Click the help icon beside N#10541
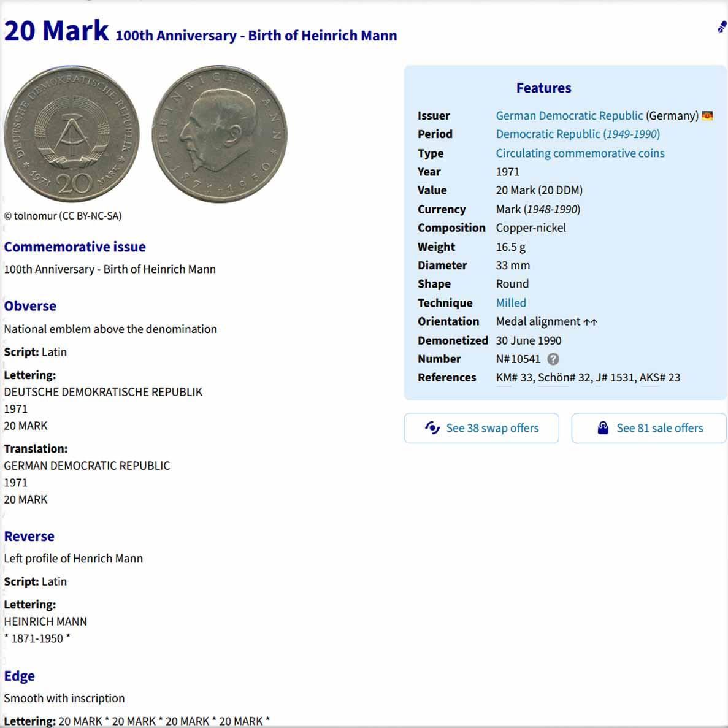Image resolution: width=728 pixels, height=728 pixels. [x=553, y=359]
